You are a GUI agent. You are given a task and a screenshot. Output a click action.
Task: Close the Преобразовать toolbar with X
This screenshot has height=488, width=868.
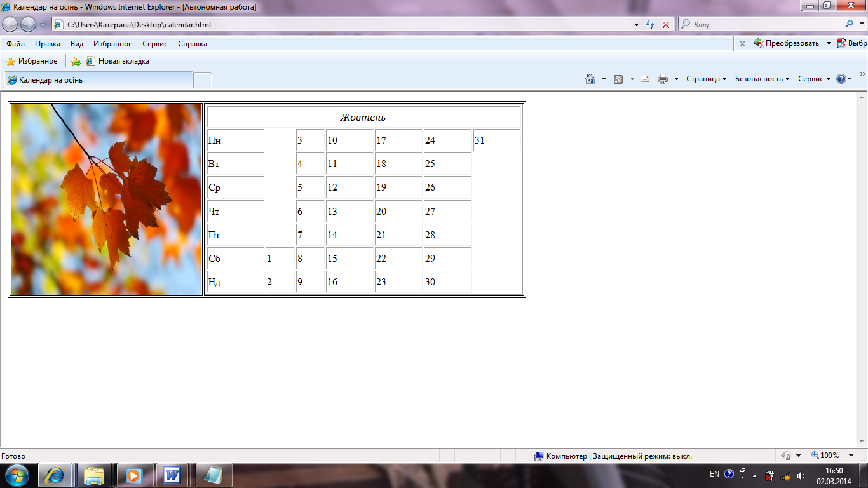pyautogui.click(x=742, y=44)
